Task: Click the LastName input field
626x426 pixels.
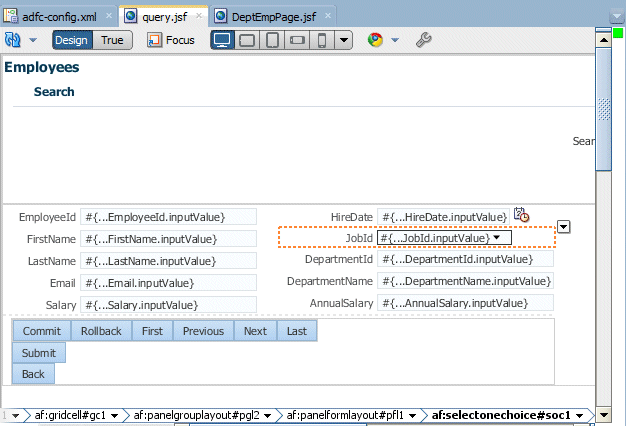Action: point(168,261)
